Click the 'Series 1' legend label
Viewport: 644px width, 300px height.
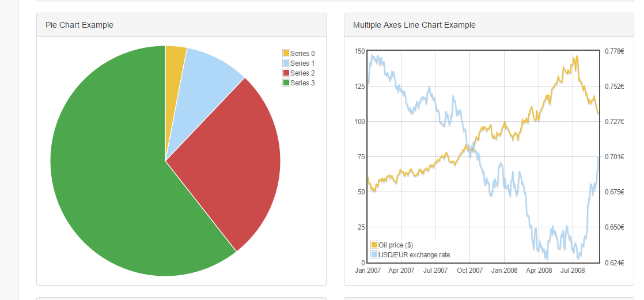[x=302, y=63]
